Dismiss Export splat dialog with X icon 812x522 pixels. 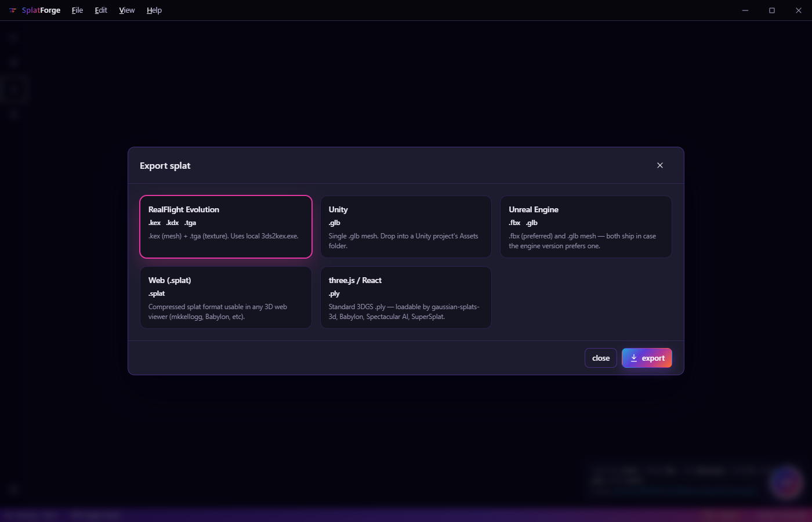pyautogui.click(x=660, y=165)
